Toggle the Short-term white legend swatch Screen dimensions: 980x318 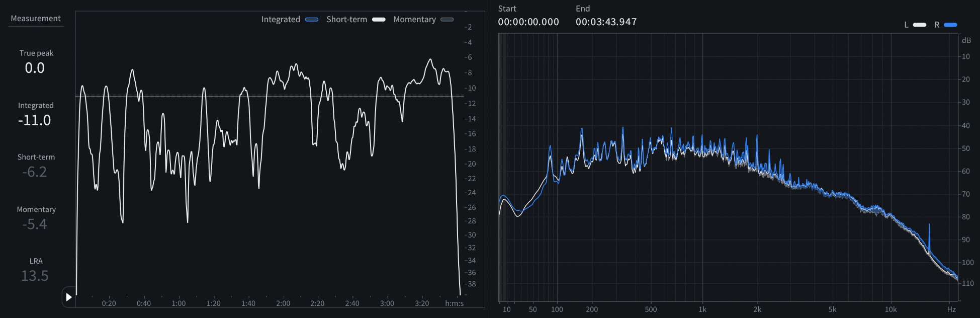379,20
